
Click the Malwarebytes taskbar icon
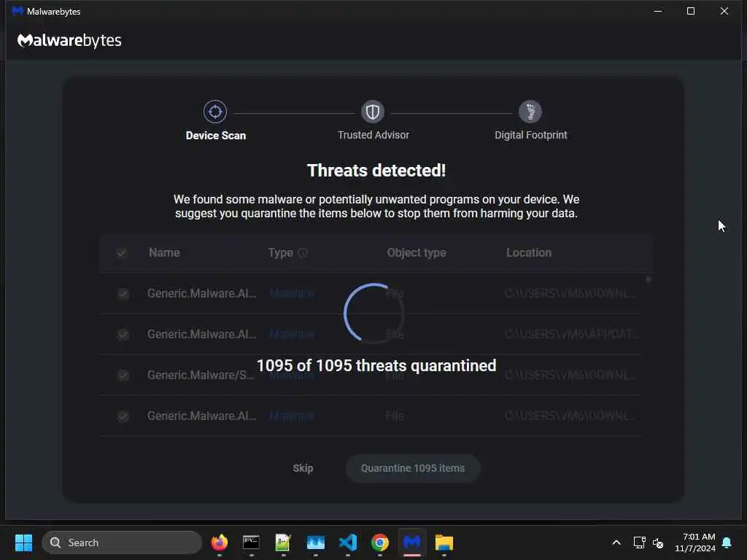click(412, 542)
